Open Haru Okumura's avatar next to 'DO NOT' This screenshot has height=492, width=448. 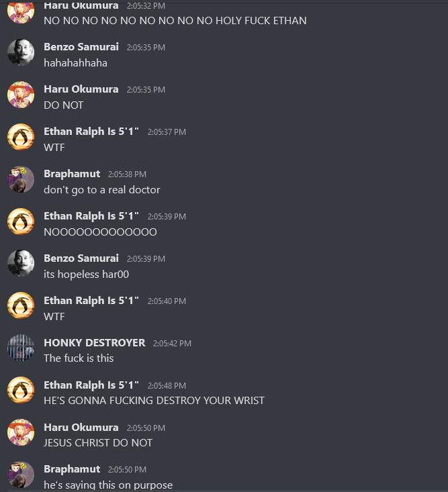point(21,95)
